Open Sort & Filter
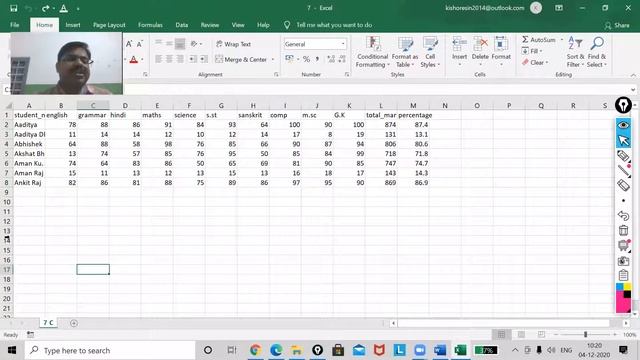Viewport: 640px width, 360px height. point(575,52)
